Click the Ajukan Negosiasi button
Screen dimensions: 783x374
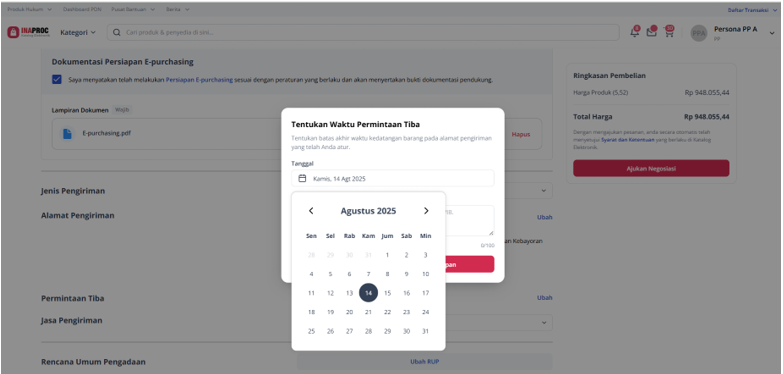pyautogui.click(x=651, y=168)
